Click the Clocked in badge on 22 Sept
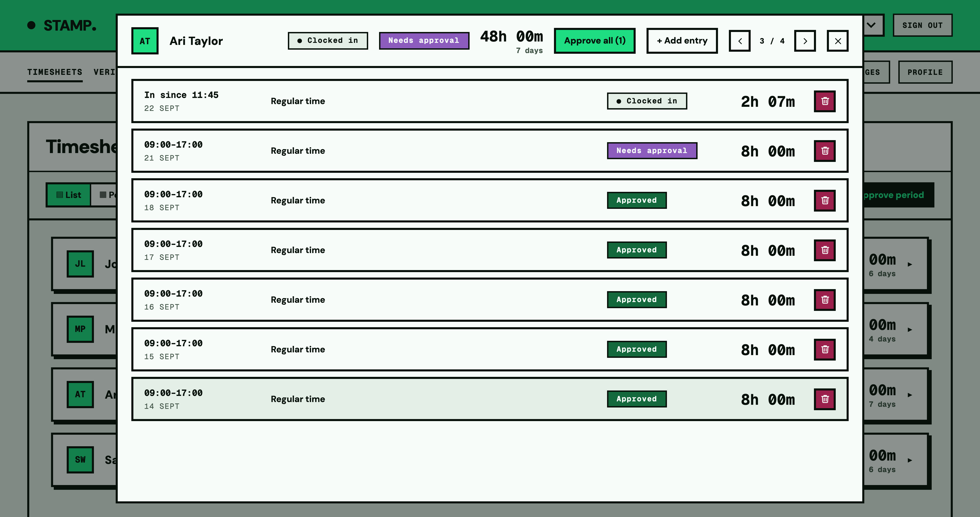The height and width of the screenshot is (517, 980). [647, 101]
